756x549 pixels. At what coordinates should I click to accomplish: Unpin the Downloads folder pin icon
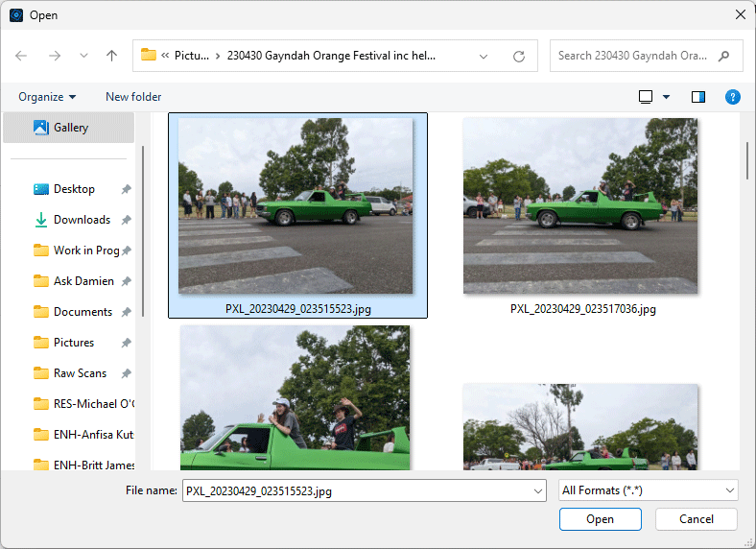126,220
